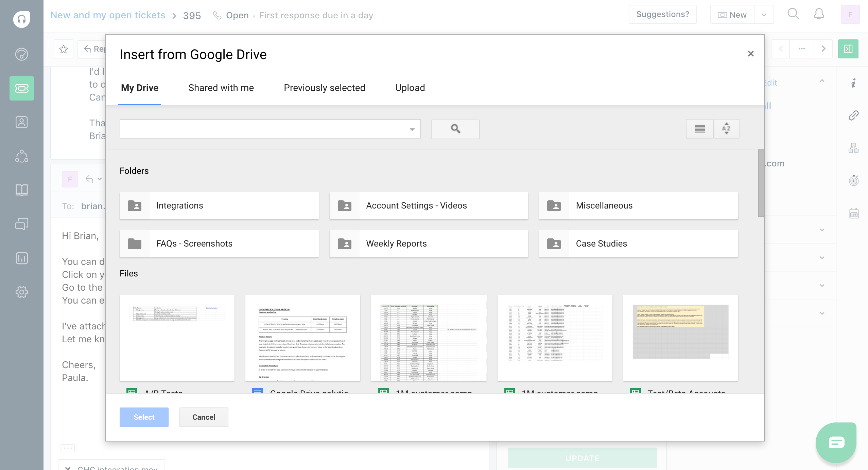Expand the New button dropdown chevron
This screenshot has width=868, height=470.
point(764,15)
